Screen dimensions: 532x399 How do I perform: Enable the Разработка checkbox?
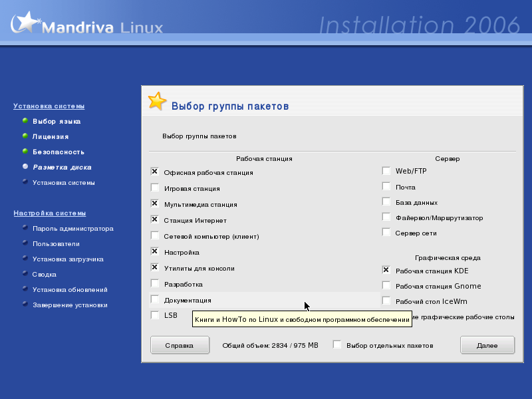(x=155, y=283)
